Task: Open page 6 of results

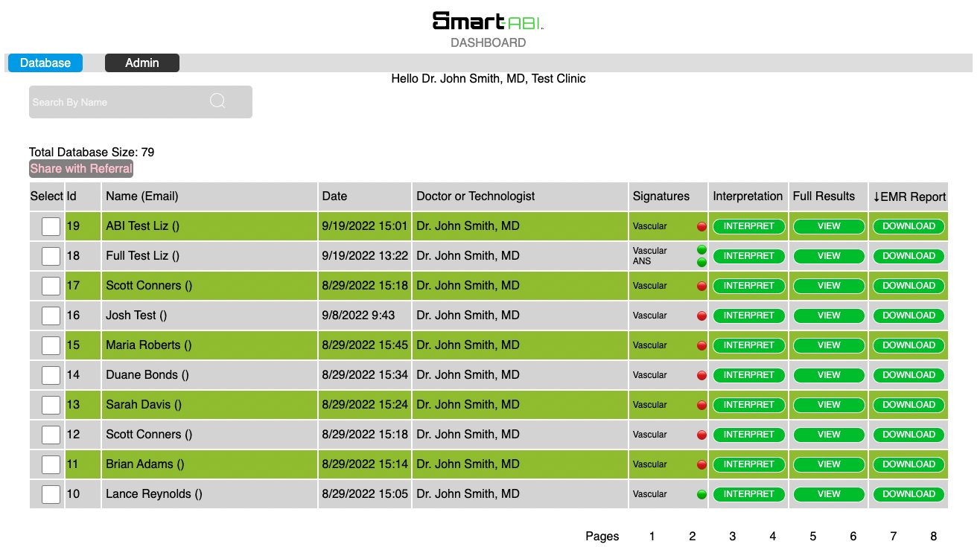Action: tap(853, 536)
